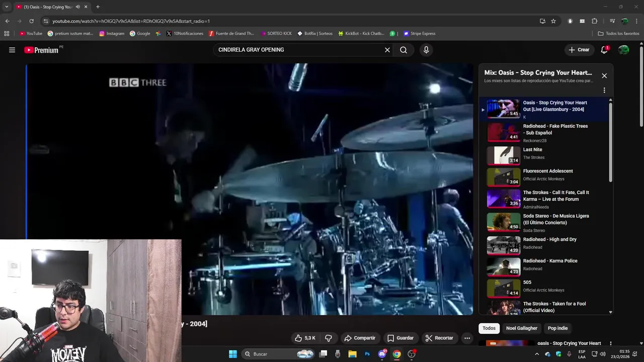Open options for oasis video suggestion

pyautogui.click(x=611, y=344)
